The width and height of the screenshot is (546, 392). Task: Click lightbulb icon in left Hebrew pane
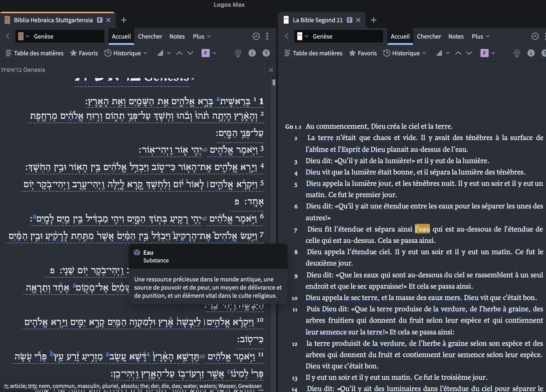pyautogui.click(x=238, y=53)
